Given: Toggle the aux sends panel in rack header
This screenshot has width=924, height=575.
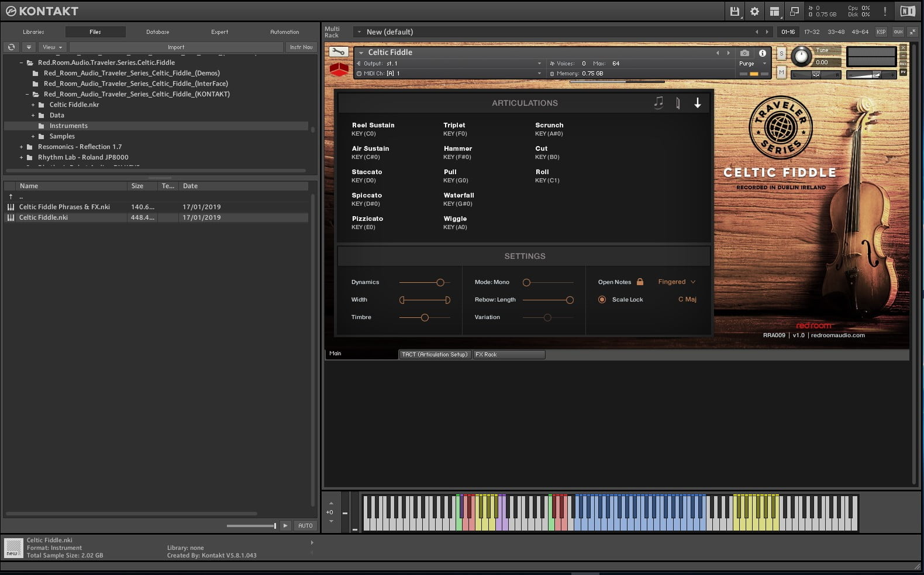Looking at the screenshot, I should (x=898, y=32).
